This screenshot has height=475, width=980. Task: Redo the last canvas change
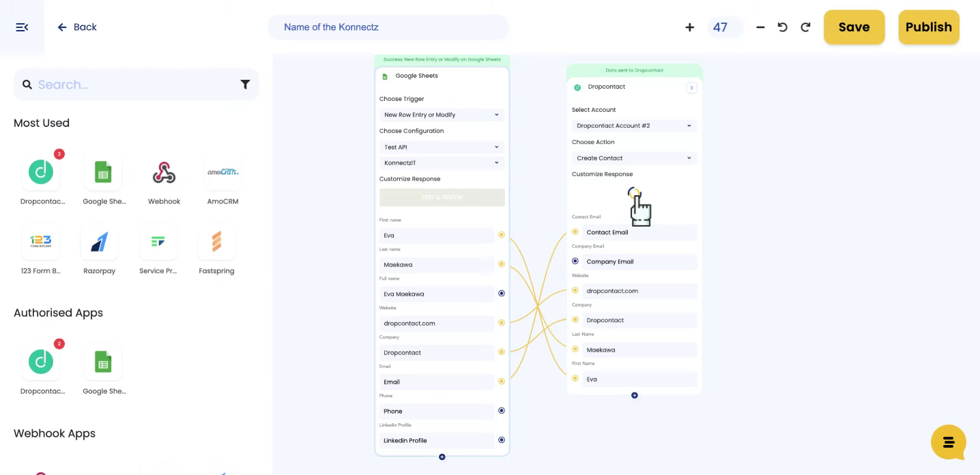[x=805, y=27]
